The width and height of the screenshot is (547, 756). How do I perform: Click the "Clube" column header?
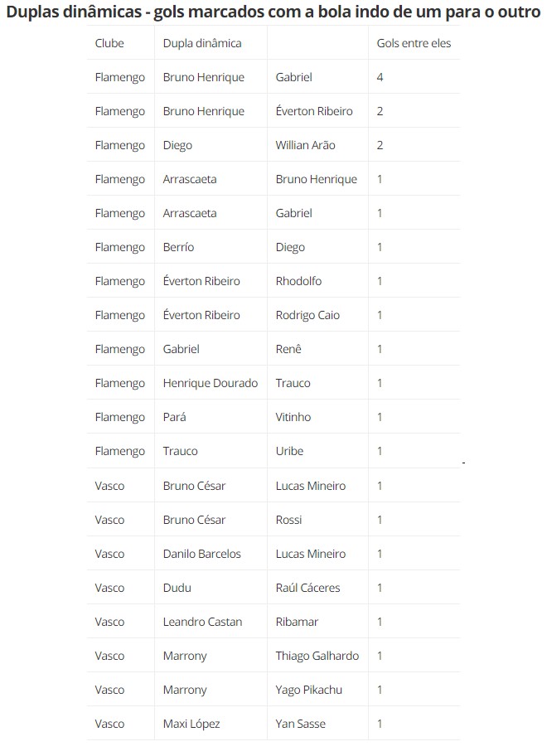pyautogui.click(x=109, y=43)
